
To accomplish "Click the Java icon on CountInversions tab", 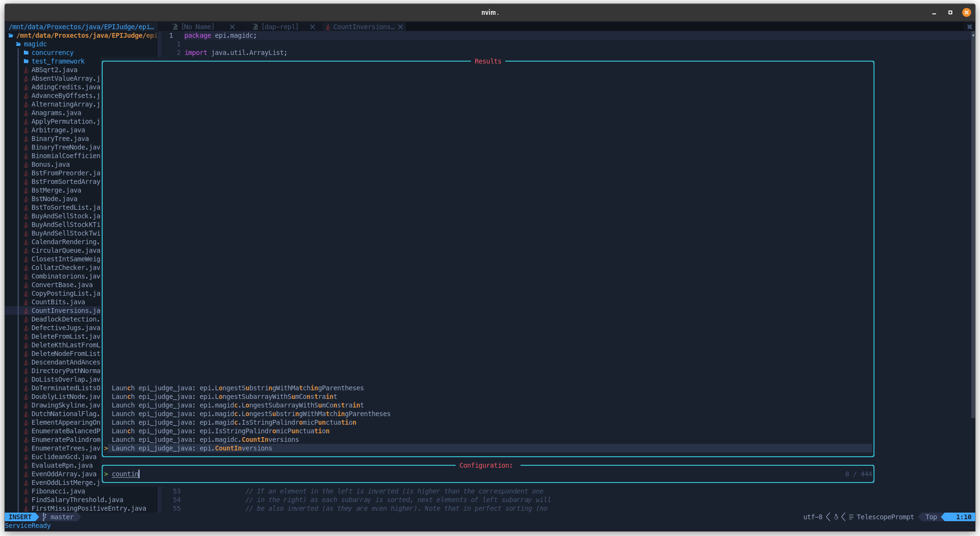I will coord(328,27).
